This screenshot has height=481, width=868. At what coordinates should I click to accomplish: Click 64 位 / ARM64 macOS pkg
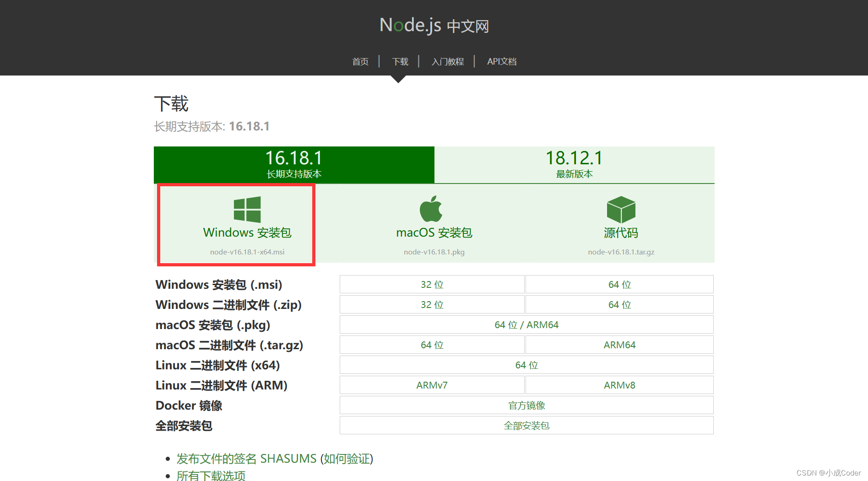(526, 324)
